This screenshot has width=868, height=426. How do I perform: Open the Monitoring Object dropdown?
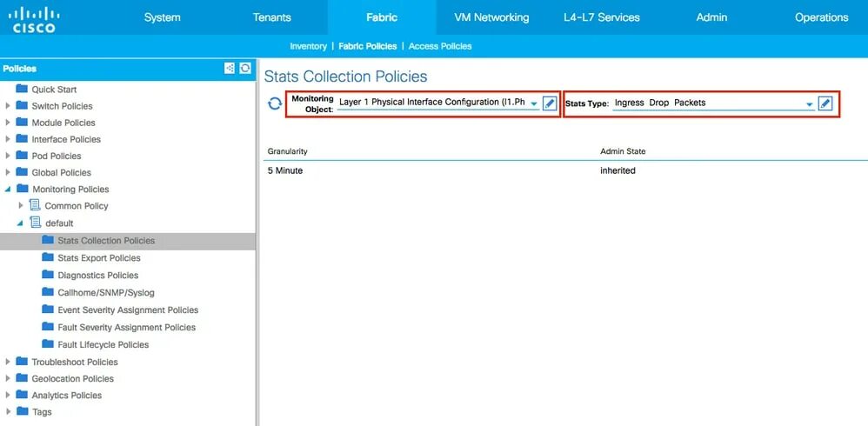point(534,103)
